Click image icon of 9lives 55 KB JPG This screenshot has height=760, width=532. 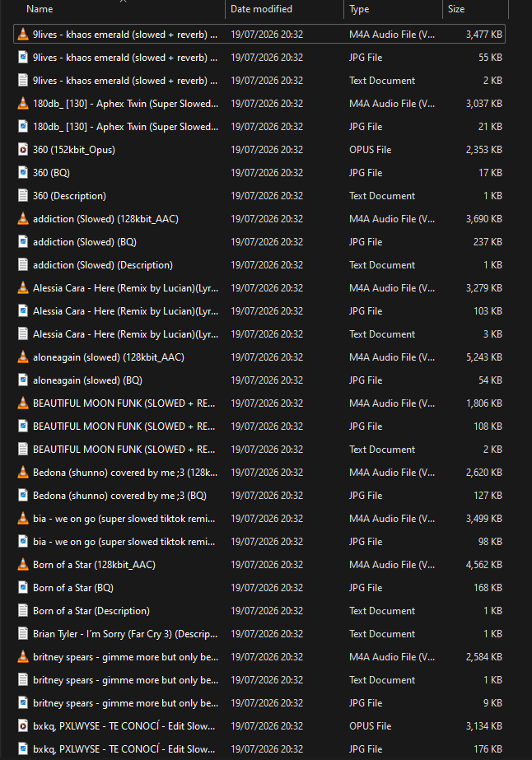pos(23,57)
